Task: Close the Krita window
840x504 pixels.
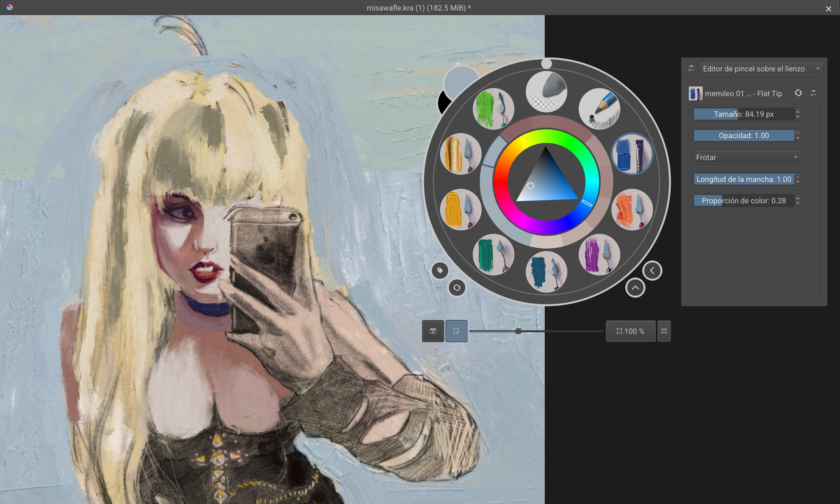Action: tap(828, 8)
